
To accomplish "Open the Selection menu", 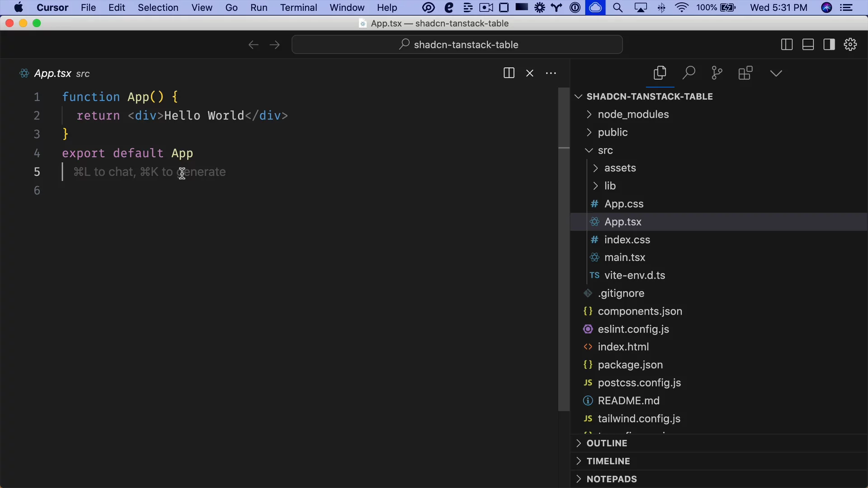I will coord(158,8).
